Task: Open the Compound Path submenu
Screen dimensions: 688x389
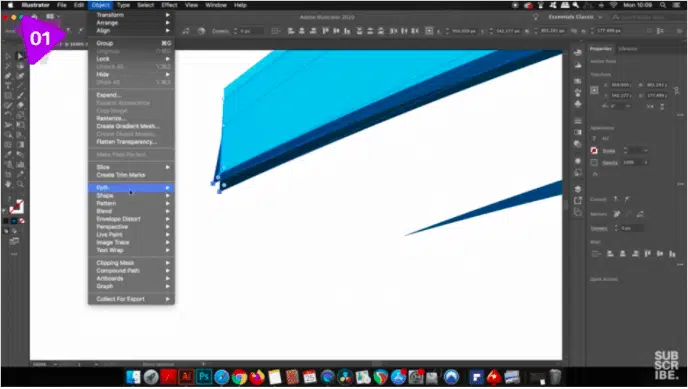Action: (x=131, y=271)
